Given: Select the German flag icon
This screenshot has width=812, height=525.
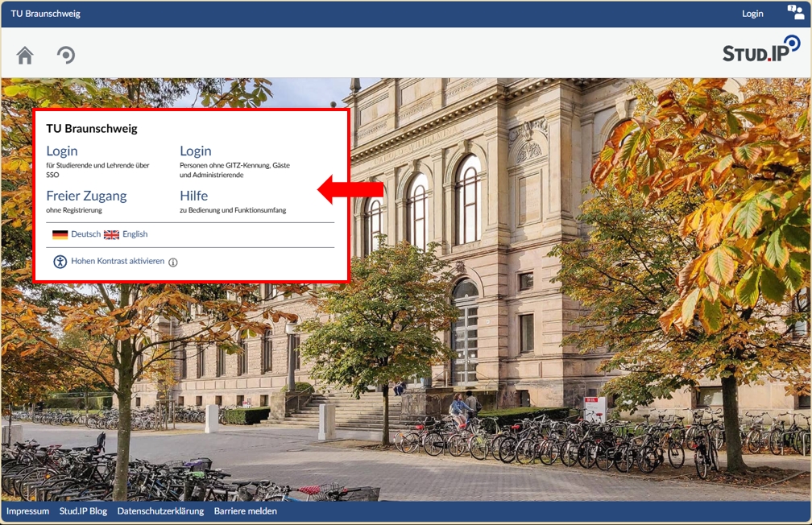Looking at the screenshot, I should [60, 234].
